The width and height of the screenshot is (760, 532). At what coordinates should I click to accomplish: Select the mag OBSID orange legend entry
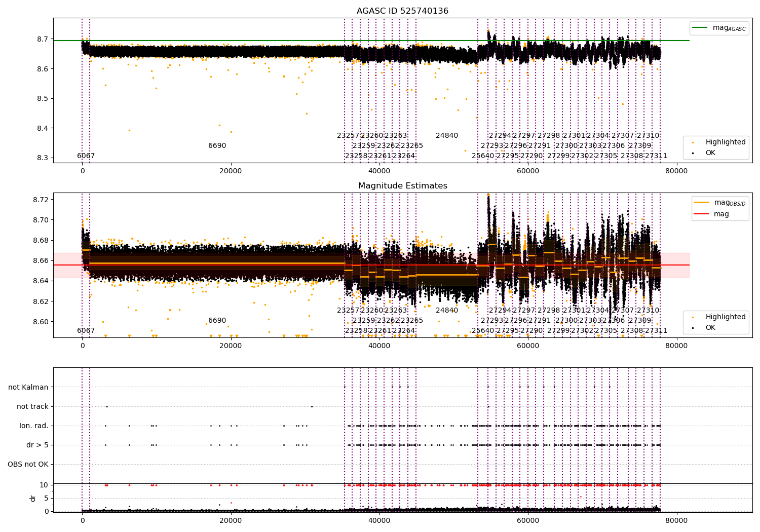coord(719,203)
